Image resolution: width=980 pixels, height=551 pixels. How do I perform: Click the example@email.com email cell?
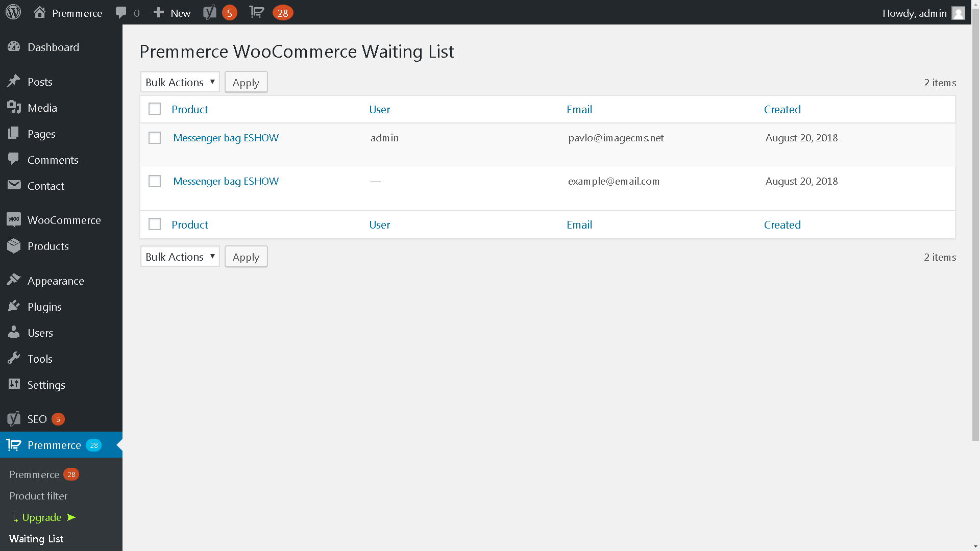pos(614,181)
